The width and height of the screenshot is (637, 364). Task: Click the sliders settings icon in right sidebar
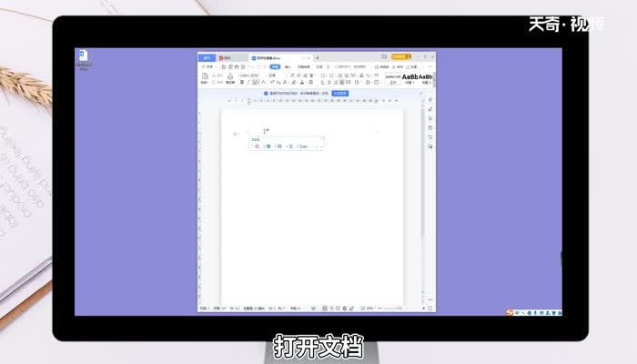pyautogui.click(x=430, y=136)
